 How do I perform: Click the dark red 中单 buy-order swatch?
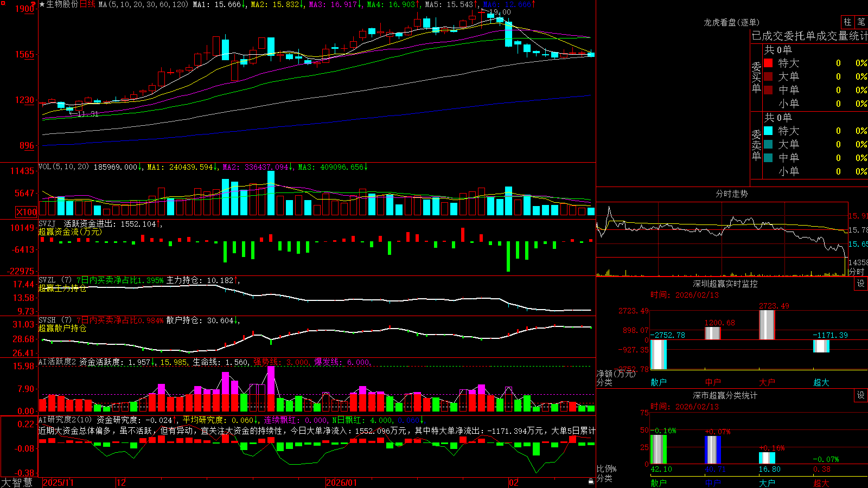pos(768,90)
